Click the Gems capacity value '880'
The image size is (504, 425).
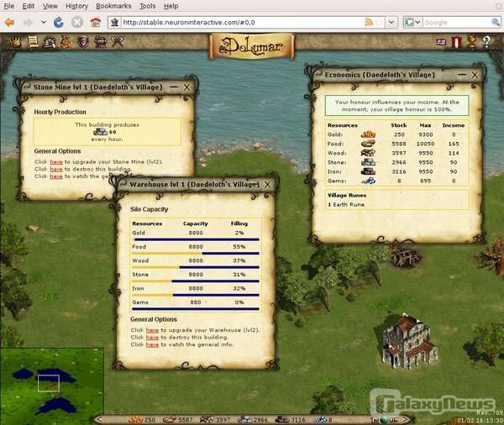(x=196, y=302)
